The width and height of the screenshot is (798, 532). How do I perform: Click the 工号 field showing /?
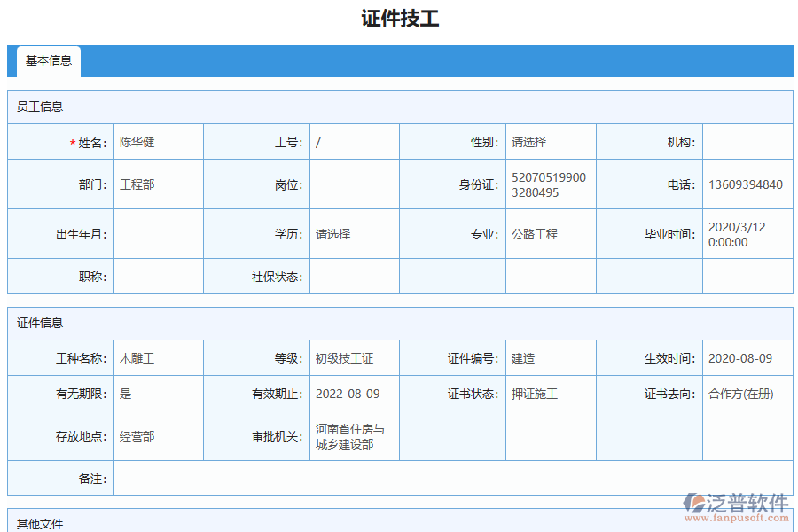(354, 141)
